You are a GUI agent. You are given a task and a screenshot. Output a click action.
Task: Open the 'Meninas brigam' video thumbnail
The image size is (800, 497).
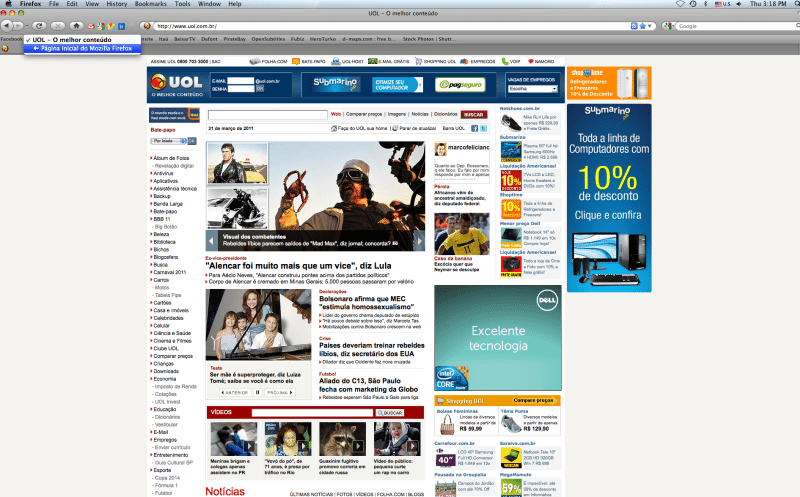tap(234, 439)
